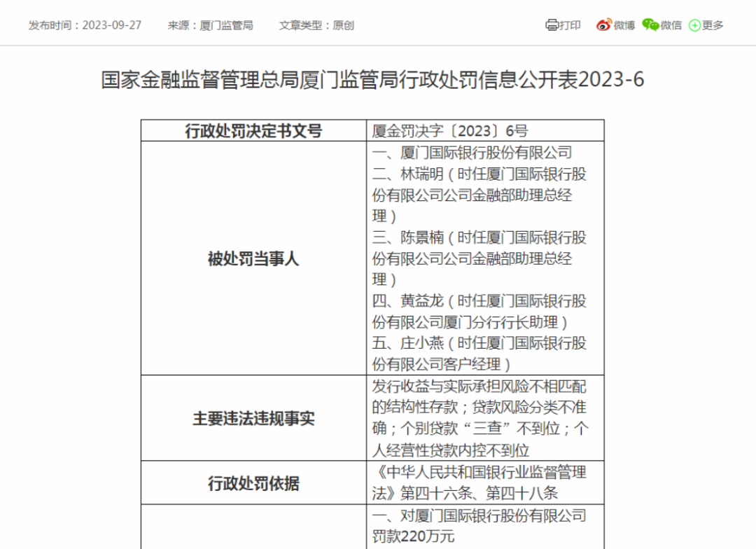756x549 pixels.
Task: Click the party entry for 陈景楠
Action: (x=479, y=258)
